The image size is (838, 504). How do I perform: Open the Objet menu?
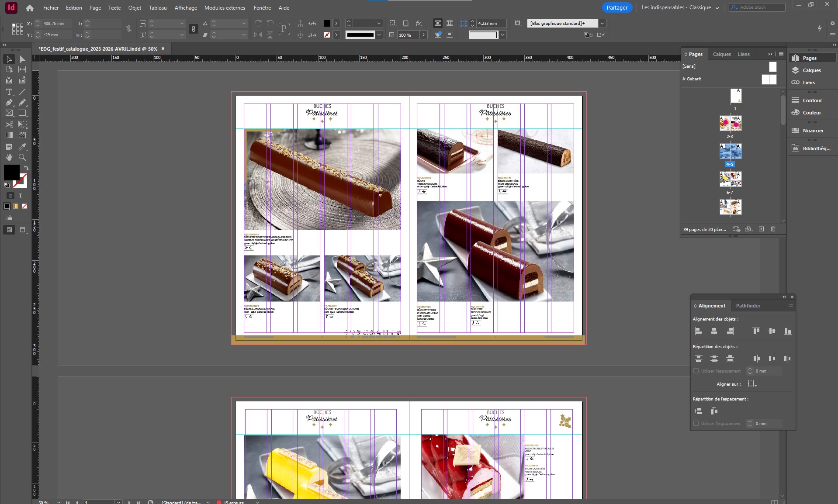[135, 7]
